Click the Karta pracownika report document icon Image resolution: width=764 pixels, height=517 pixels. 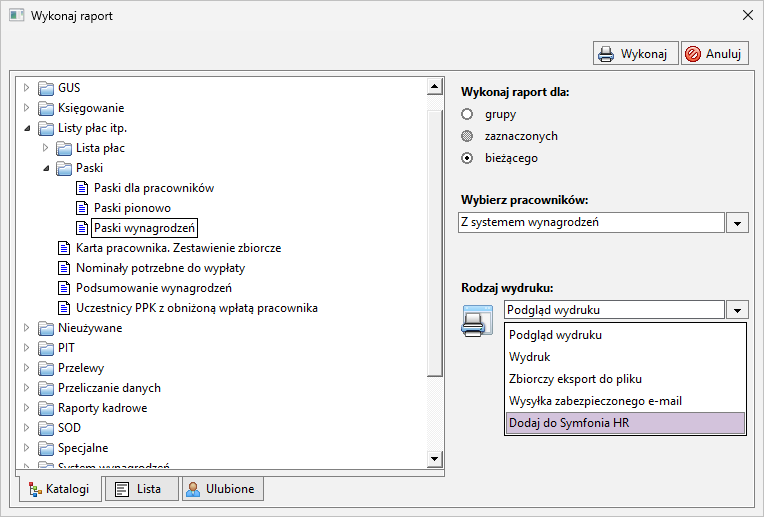[64, 248]
